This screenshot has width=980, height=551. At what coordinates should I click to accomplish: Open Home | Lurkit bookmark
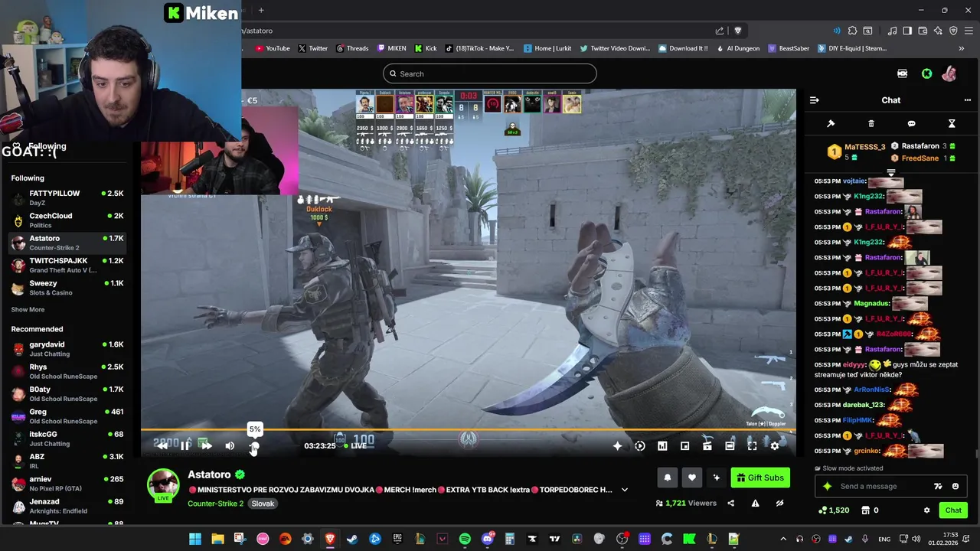pyautogui.click(x=547, y=48)
